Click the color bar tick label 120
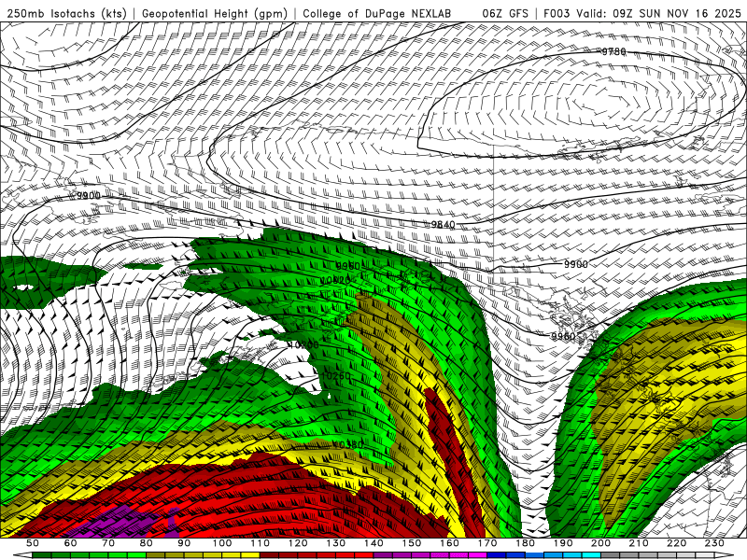 click(298, 543)
